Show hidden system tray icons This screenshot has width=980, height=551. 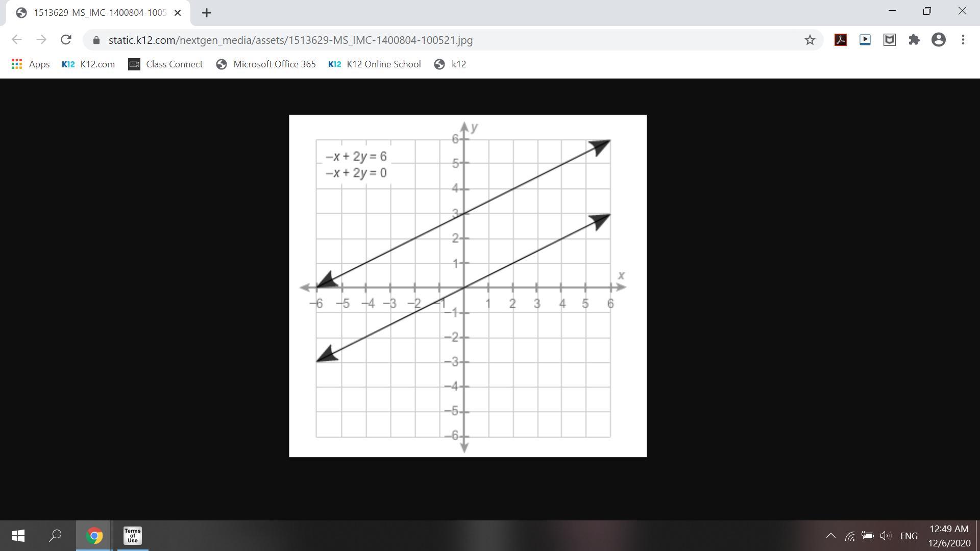[830, 536]
